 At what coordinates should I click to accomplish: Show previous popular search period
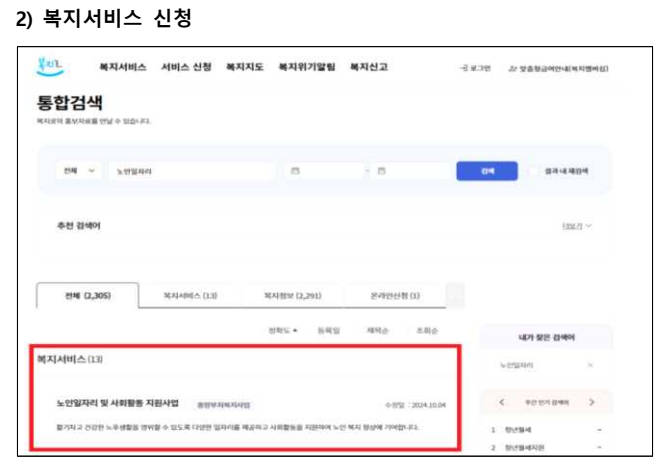click(x=502, y=402)
